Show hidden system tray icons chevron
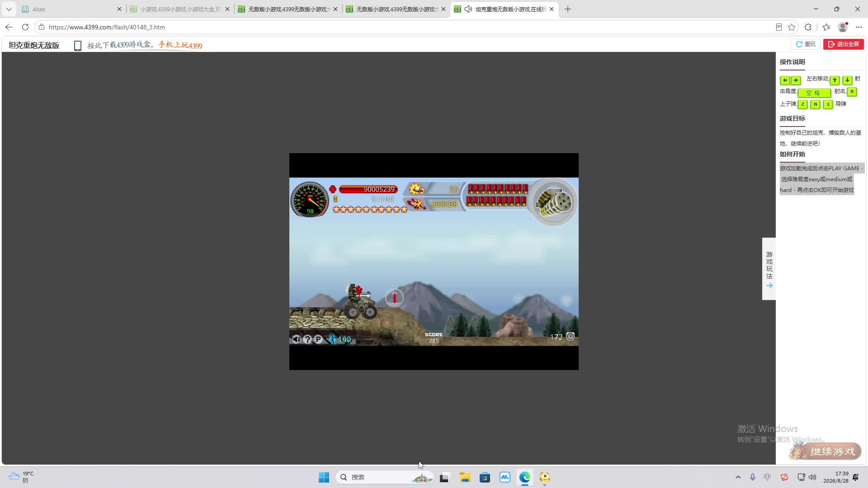Screen dimensions: 868x488 point(738,477)
